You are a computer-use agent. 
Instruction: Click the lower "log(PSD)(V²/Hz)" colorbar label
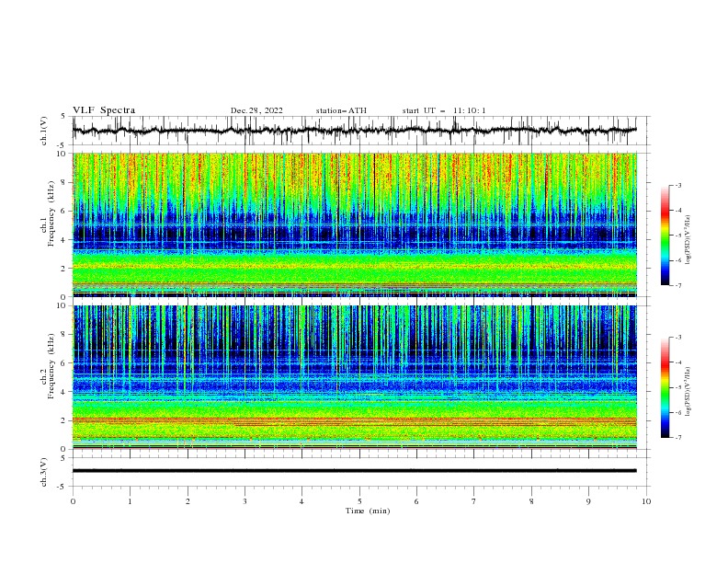pyautogui.click(x=688, y=391)
